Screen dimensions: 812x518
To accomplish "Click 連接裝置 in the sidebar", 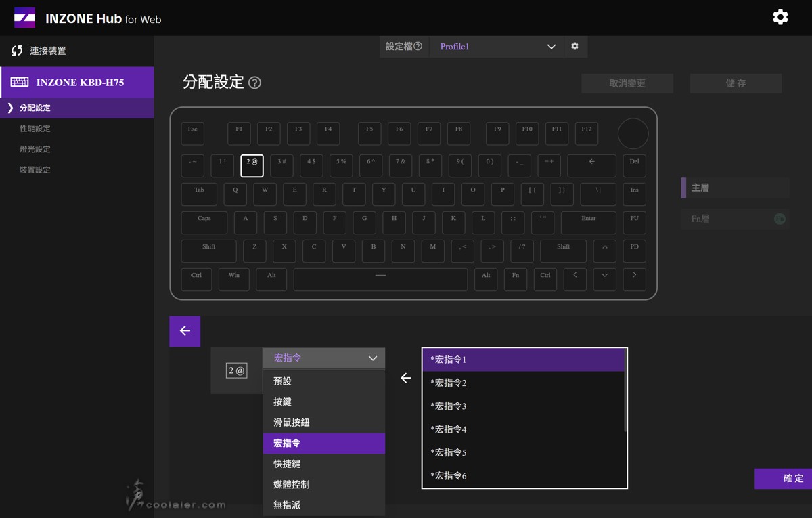I will (47, 51).
